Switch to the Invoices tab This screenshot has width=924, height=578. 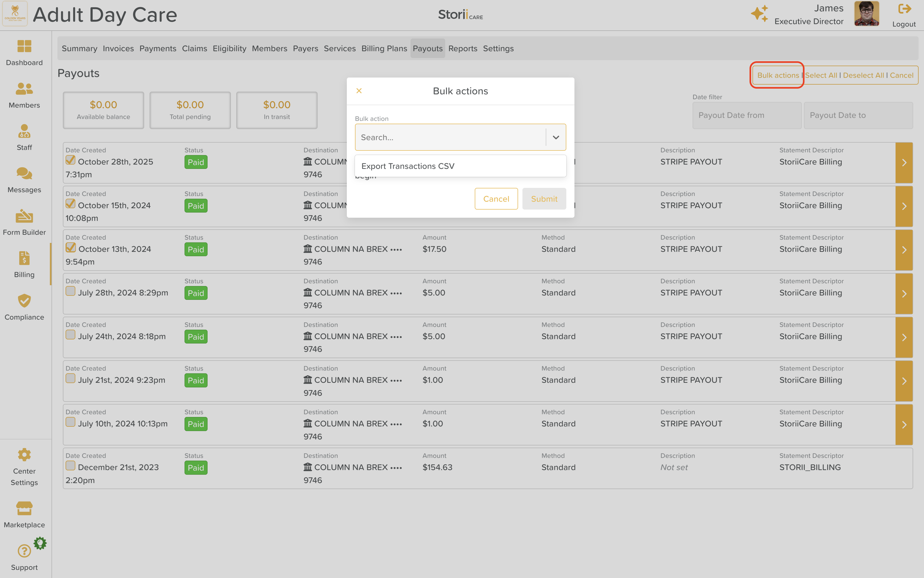point(118,49)
